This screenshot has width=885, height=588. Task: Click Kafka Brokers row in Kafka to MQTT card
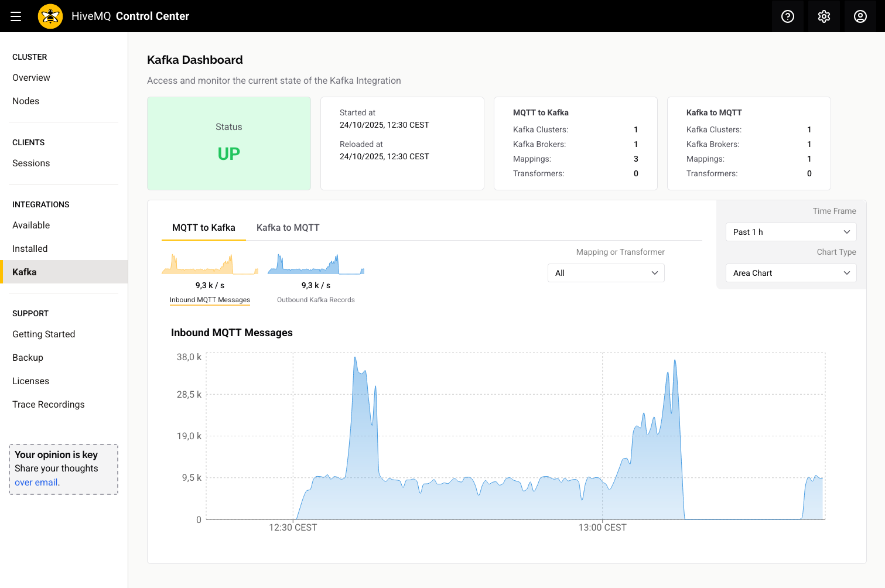pos(749,144)
